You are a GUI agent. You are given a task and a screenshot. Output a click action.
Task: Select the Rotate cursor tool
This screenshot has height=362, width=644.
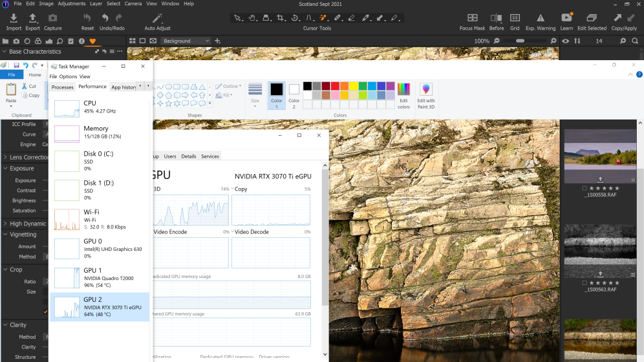pos(295,18)
